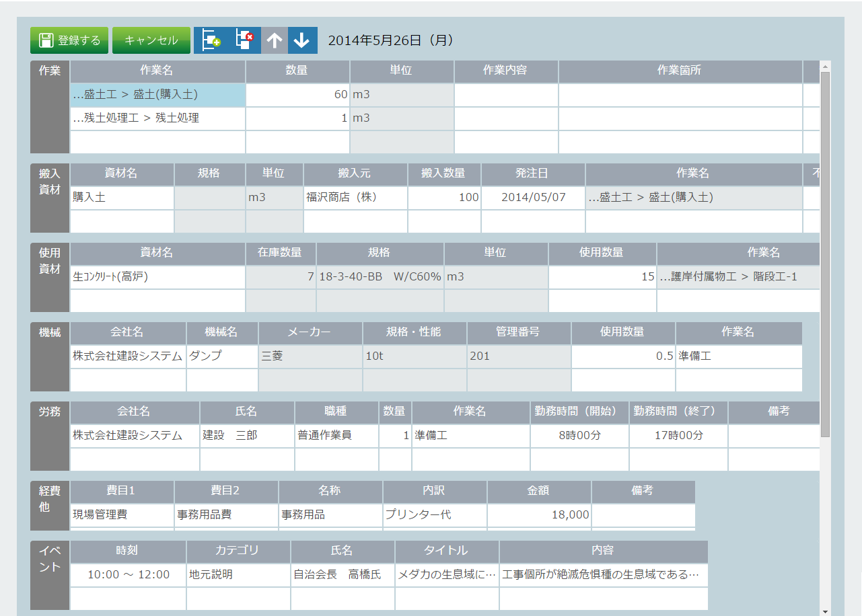
Task: Click the floppy disk icon on 登録する
Action: pyautogui.click(x=46, y=40)
